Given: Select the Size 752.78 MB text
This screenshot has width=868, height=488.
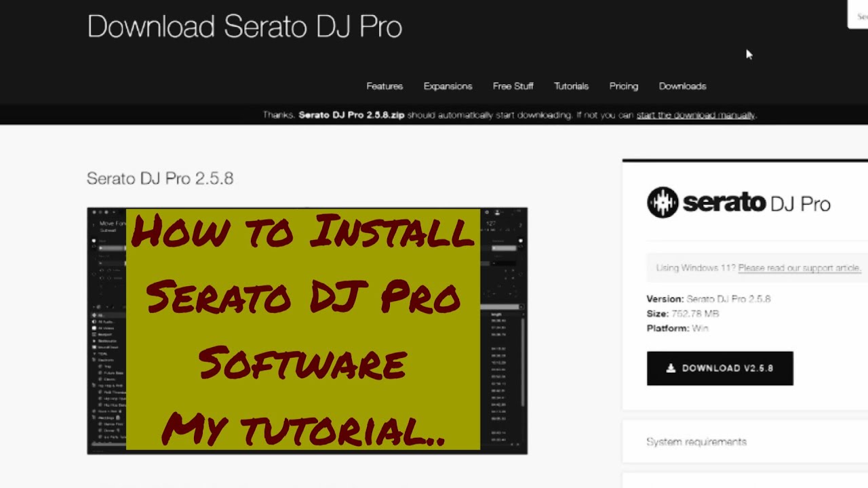Looking at the screenshot, I should coord(683,314).
